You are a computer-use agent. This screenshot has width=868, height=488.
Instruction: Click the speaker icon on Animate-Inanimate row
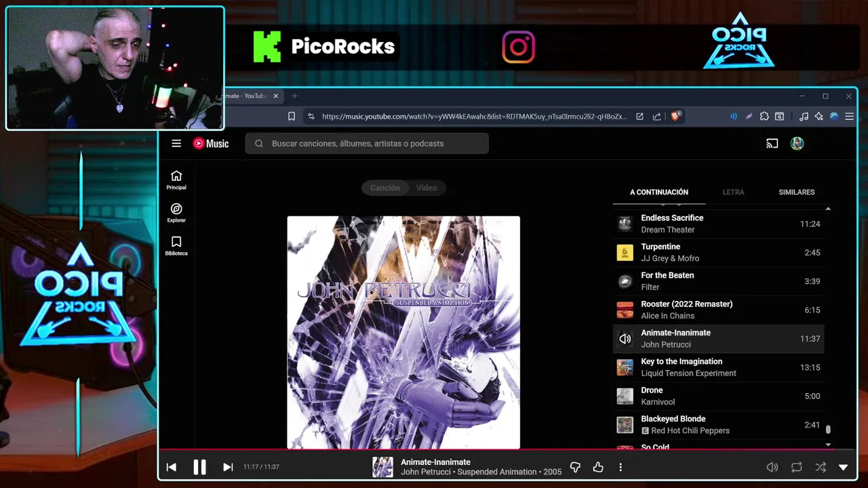[625, 338]
